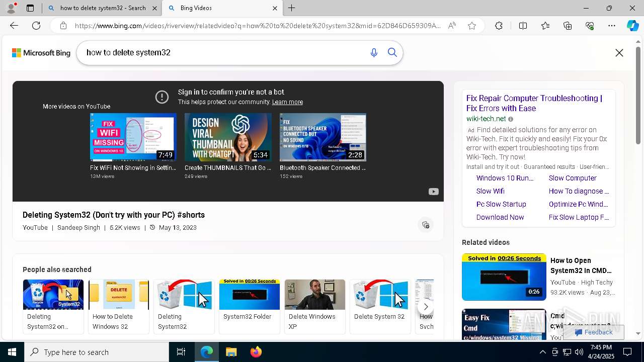View site information lock icon
644x362 pixels.
coord(63,26)
